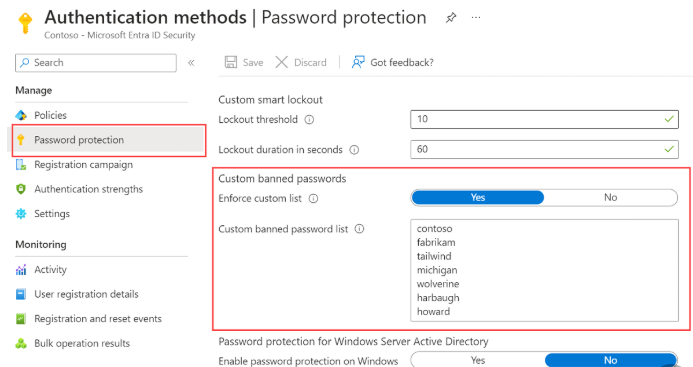
Task: Click info icon beside Lockout duration in seconds
Action: tap(354, 150)
